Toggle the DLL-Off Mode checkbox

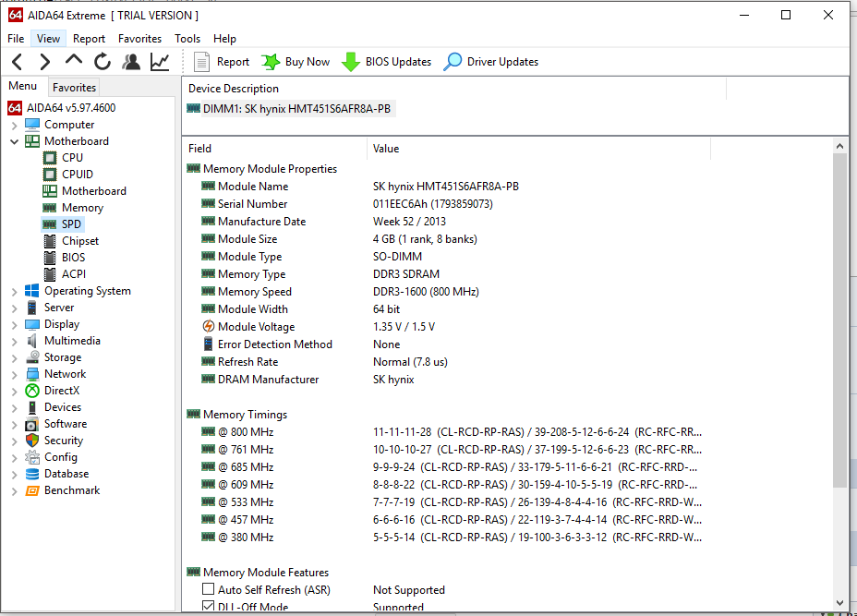click(209, 607)
